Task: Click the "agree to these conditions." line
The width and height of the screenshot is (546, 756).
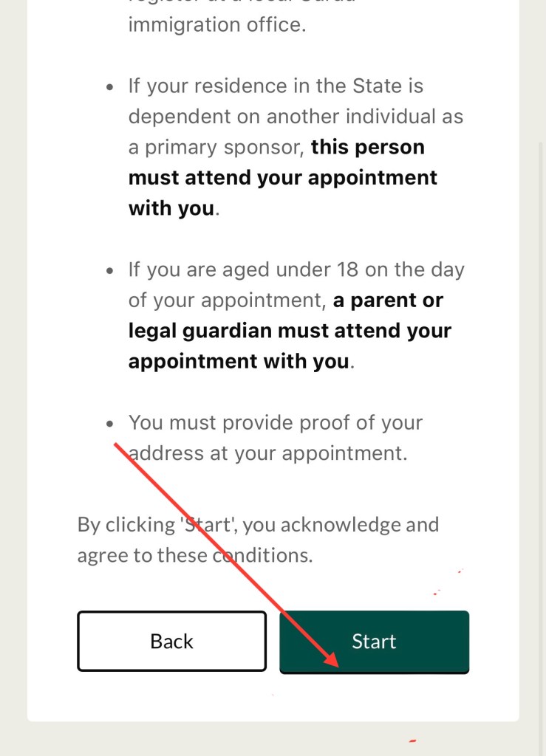Action: coord(195,555)
